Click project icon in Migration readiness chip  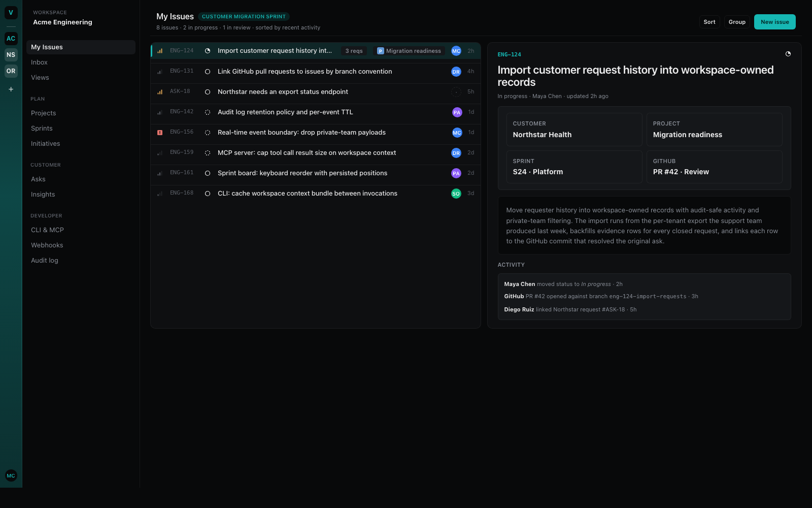(380, 51)
